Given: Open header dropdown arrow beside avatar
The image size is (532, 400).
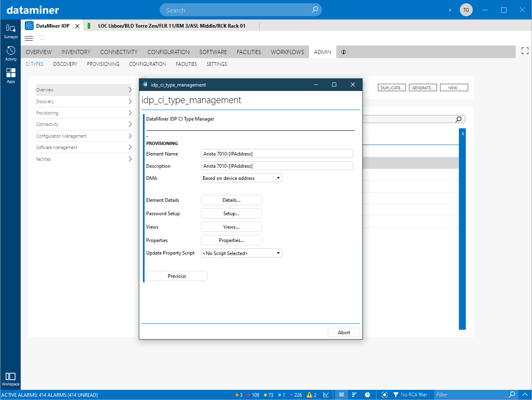Looking at the screenshot, I should (x=450, y=10).
